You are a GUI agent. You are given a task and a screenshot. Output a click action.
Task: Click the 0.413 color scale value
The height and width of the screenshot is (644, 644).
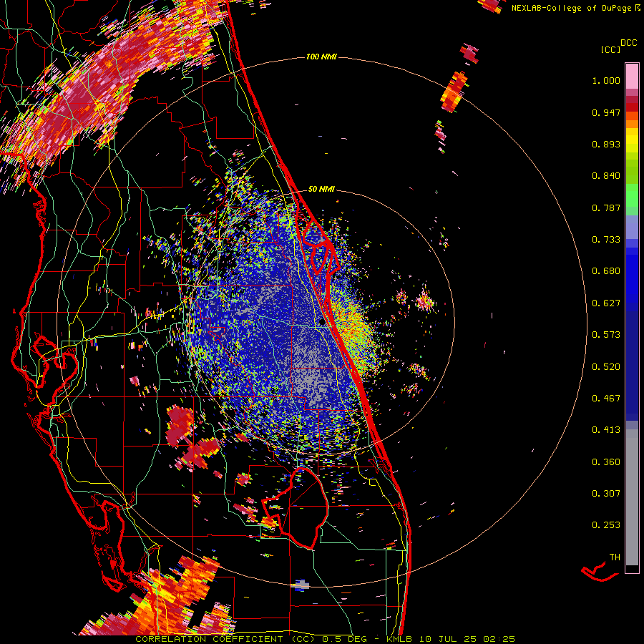tap(606, 430)
